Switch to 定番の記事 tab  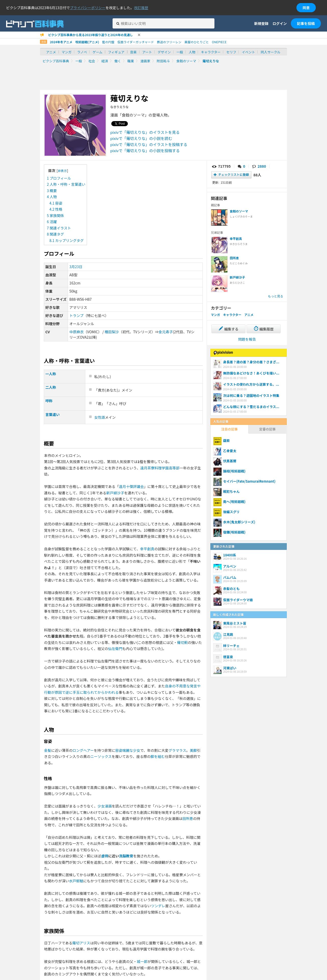click(x=267, y=429)
